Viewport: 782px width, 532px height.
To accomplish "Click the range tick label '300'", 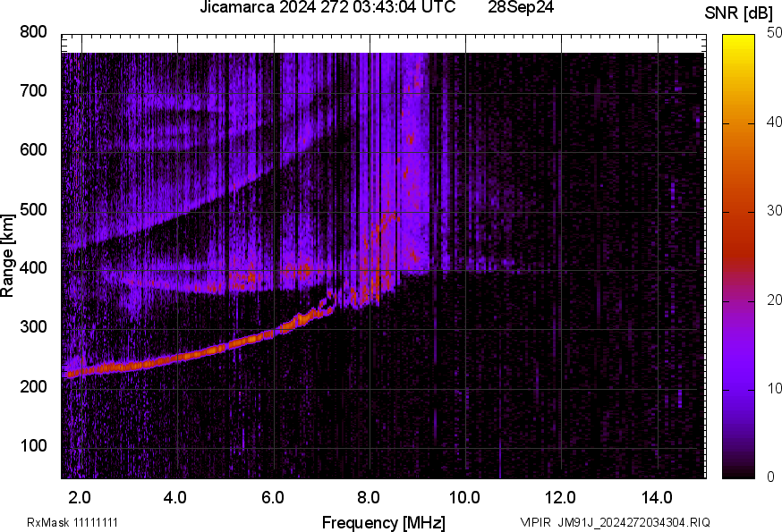I will point(33,327).
